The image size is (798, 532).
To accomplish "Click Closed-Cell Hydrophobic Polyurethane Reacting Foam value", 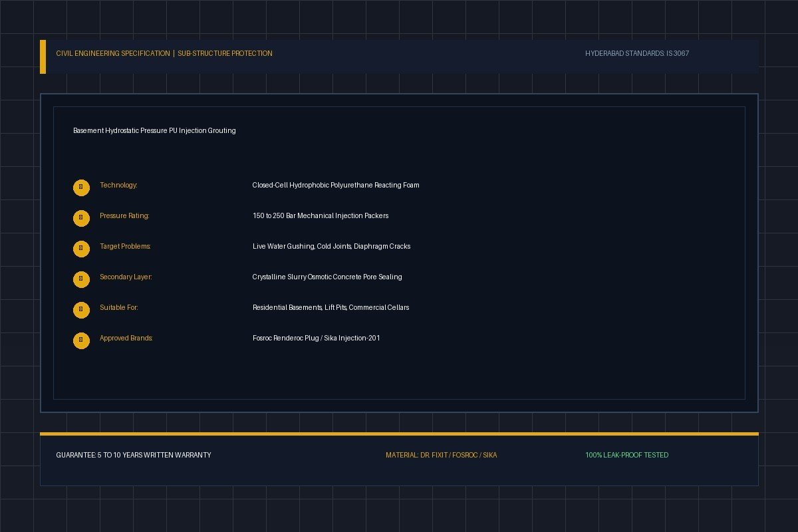I will 336,186.
